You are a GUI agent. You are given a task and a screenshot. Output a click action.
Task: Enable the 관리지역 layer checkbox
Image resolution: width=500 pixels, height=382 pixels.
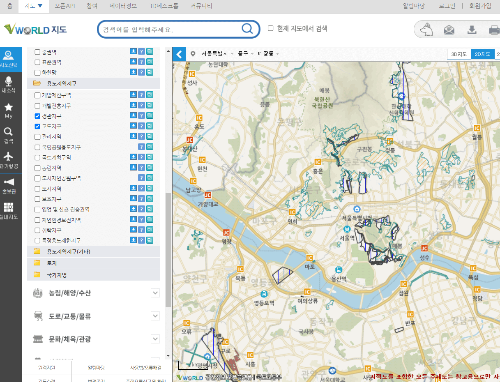(37, 137)
